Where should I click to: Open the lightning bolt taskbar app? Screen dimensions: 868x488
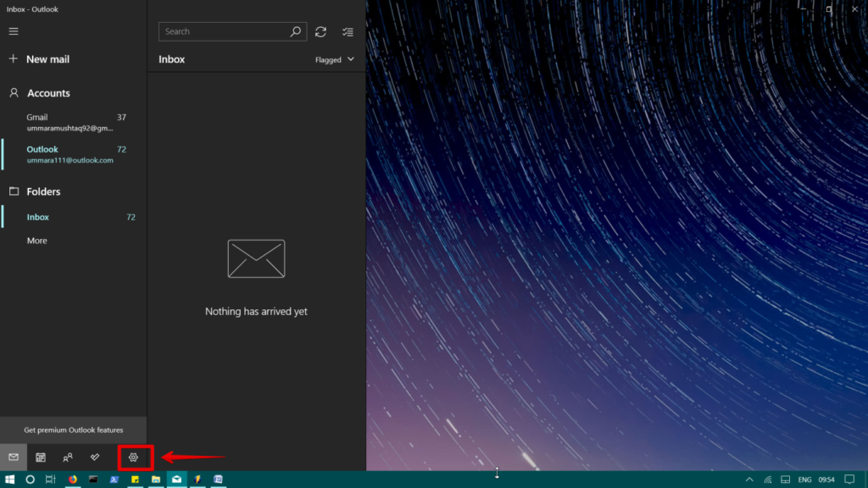pyautogui.click(x=198, y=480)
